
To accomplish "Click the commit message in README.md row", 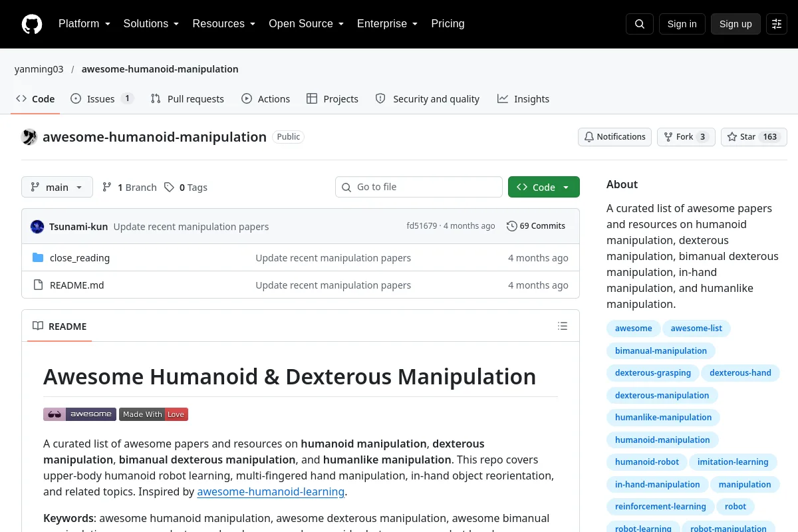I will click(333, 285).
